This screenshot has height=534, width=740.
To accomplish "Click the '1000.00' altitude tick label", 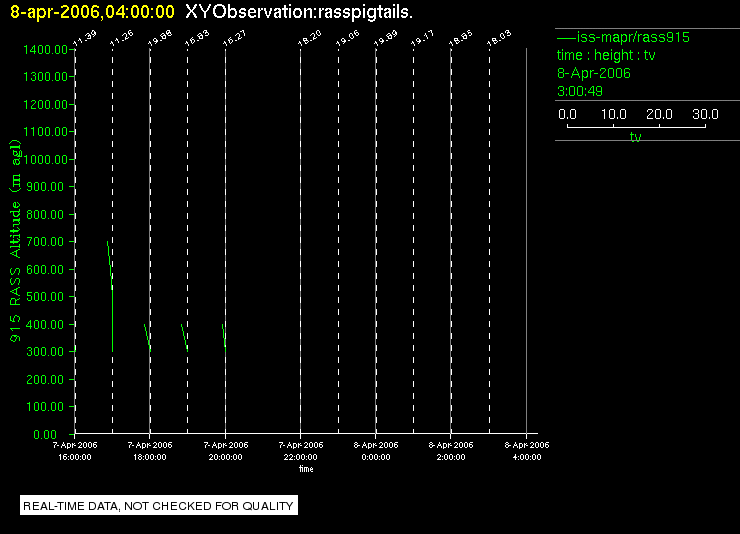I will coord(45,159).
